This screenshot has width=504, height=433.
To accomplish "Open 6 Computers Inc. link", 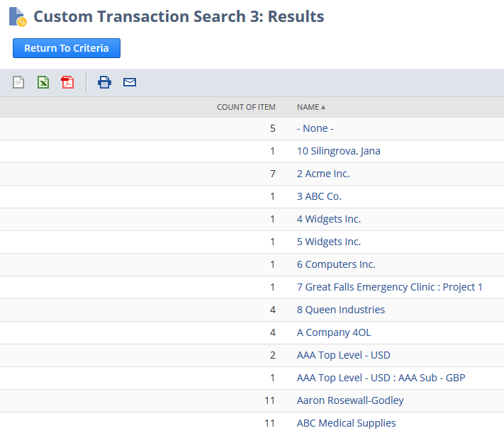I will tap(336, 264).
